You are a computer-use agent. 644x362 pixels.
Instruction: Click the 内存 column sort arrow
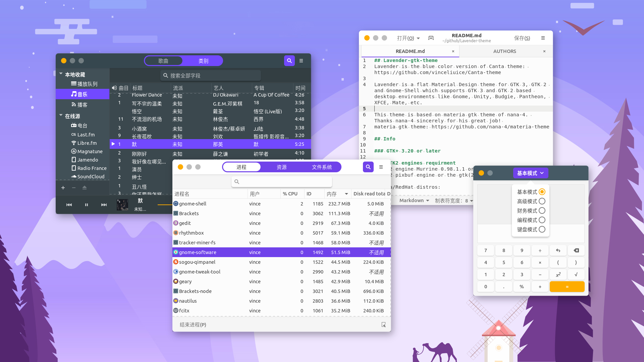coord(346,194)
